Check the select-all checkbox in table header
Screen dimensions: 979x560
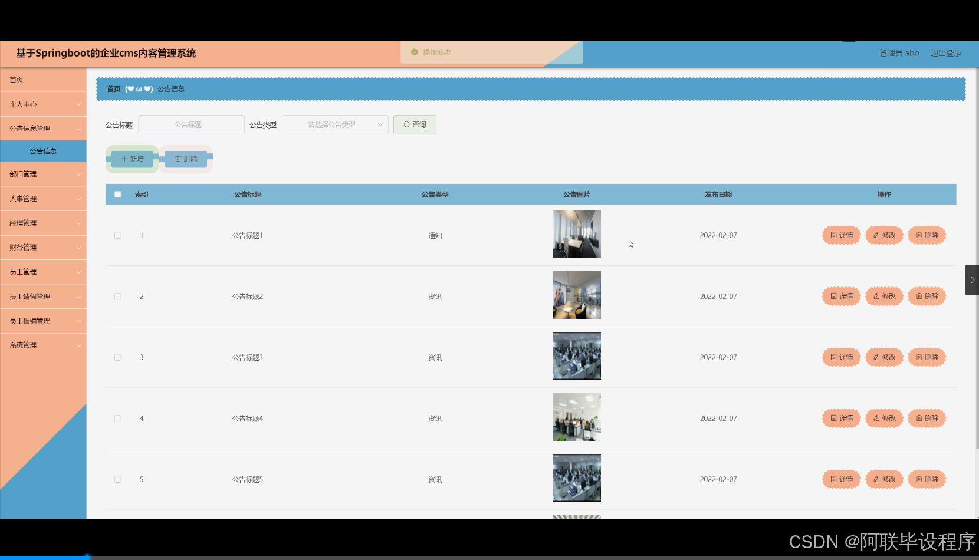pos(117,194)
